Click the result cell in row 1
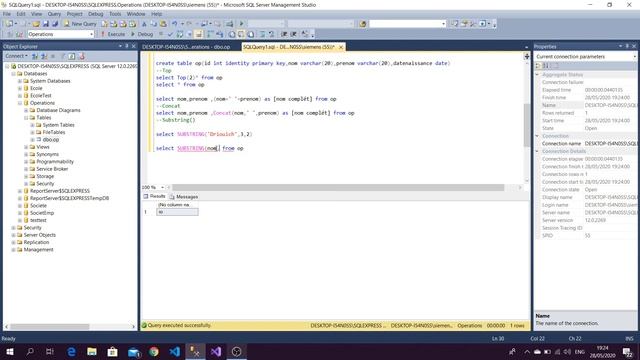Image resolution: width=640 pixels, height=360 pixels. click(177, 212)
